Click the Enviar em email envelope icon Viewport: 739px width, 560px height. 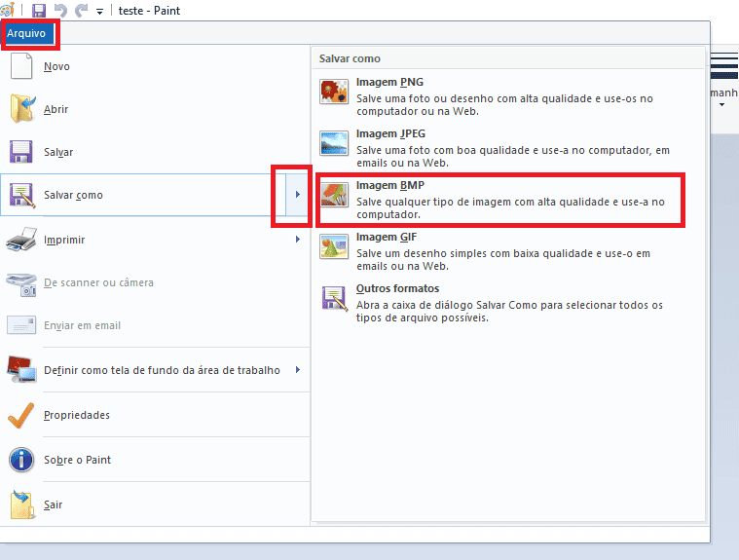(x=21, y=325)
